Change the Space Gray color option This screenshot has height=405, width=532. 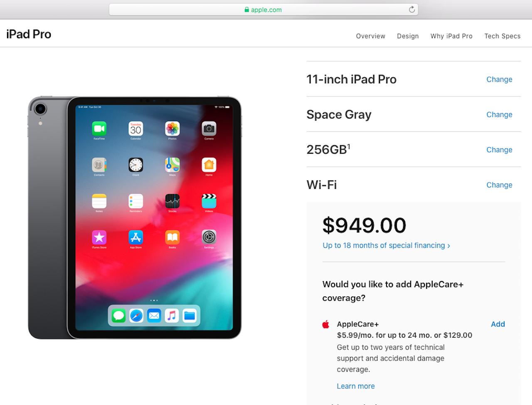point(499,115)
